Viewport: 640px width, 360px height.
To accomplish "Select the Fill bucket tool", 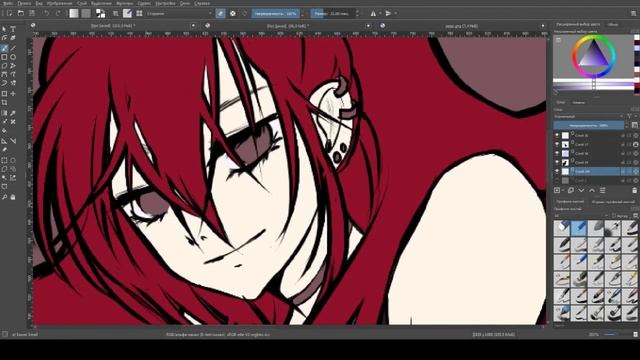I will point(4,131).
